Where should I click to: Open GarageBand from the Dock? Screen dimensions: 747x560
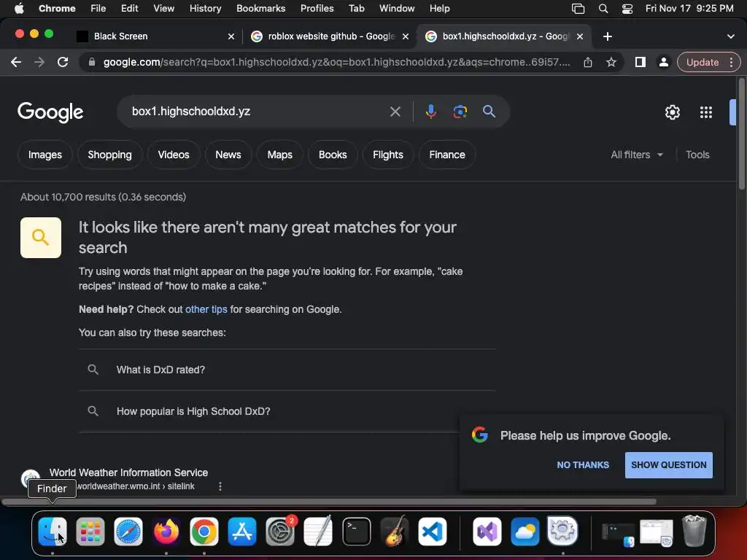pos(395,532)
